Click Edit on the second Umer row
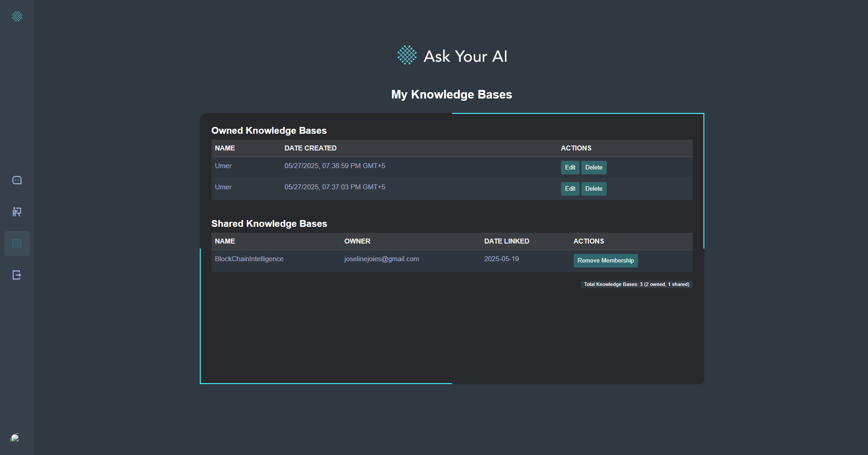Image resolution: width=868 pixels, height=455 pixels. pyautogui.click(x=570, y=188)
